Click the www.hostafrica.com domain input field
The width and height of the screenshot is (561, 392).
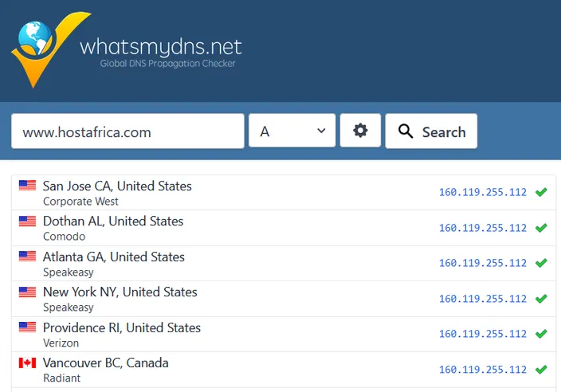(x=127, y=131)
